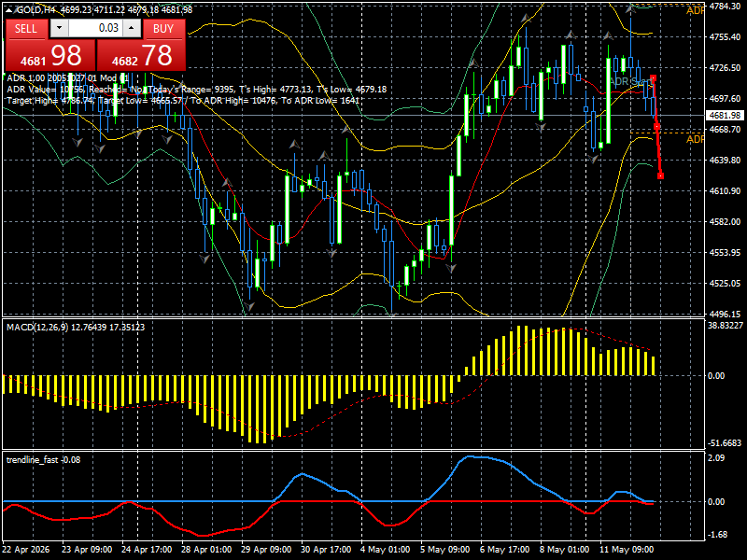Click price axis value 4697.60
This screenshot has height=560, width=747.
coord(725,99)
